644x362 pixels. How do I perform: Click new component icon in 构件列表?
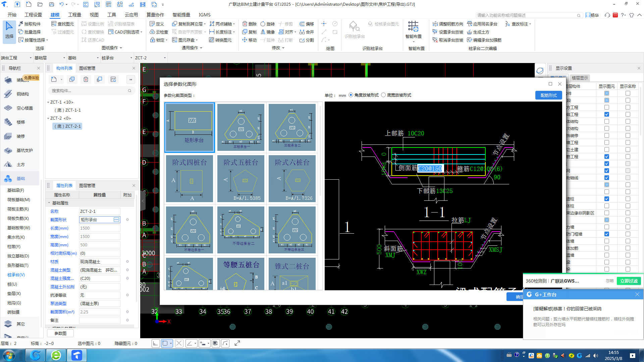coord(54,79)
